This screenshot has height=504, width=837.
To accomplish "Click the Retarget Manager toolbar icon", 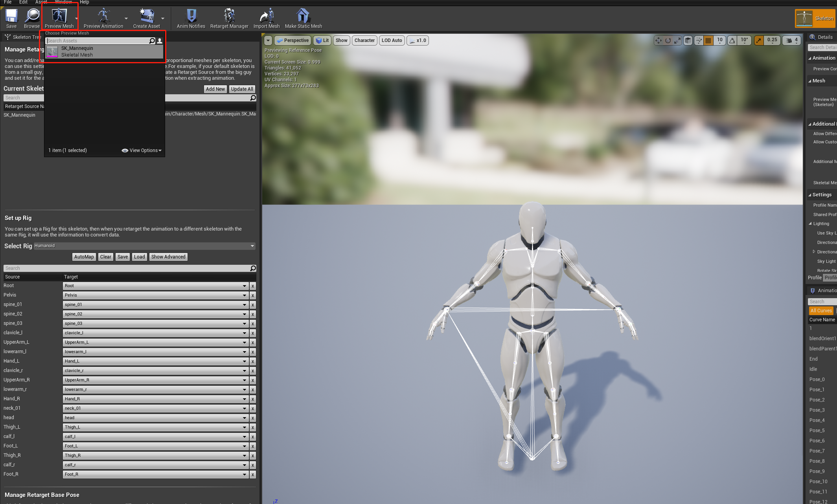I will pos(229,18).
